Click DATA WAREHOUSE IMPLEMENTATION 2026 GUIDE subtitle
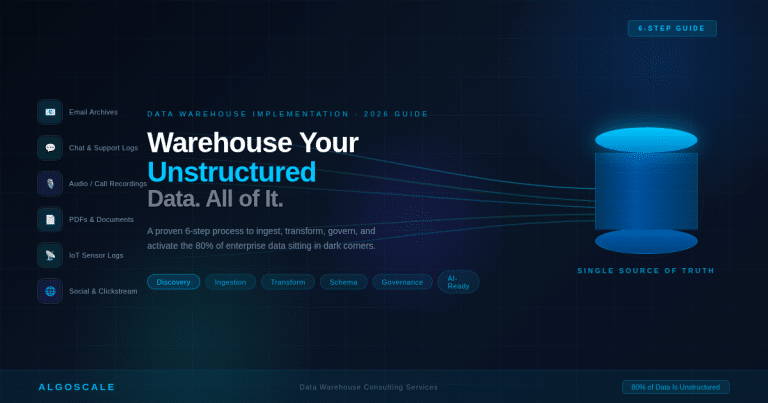Image resolution: width=768 pixels, height=403 pixels. coord(288,114)
